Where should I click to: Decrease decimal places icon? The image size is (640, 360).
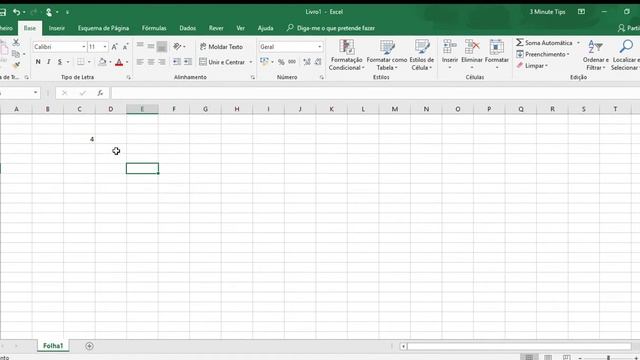pyautogui.click(x=318, y=62)
